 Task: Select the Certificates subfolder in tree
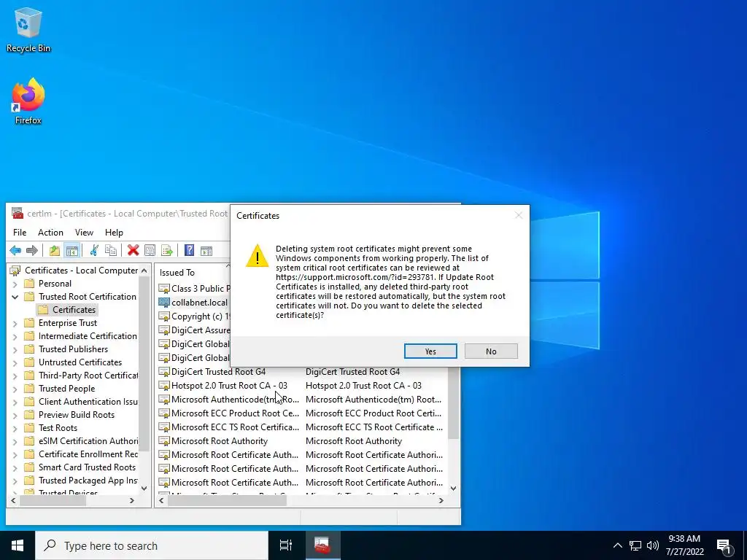click(74, 309)
